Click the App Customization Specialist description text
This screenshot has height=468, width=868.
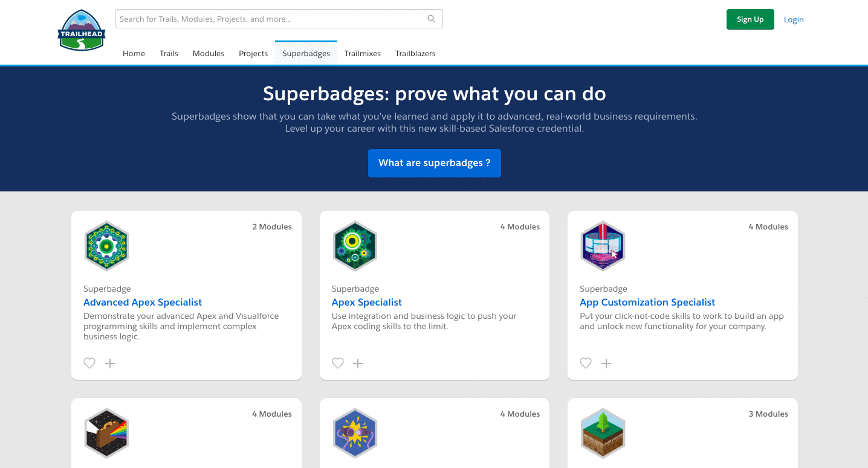click(682, 321)
